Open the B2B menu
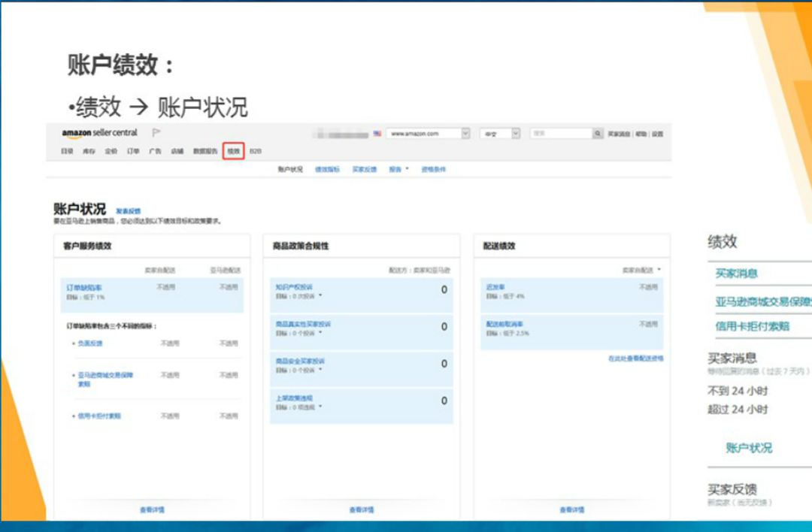Image resolution: width=812 pixels, height=532 pixels. coord(256,151)
